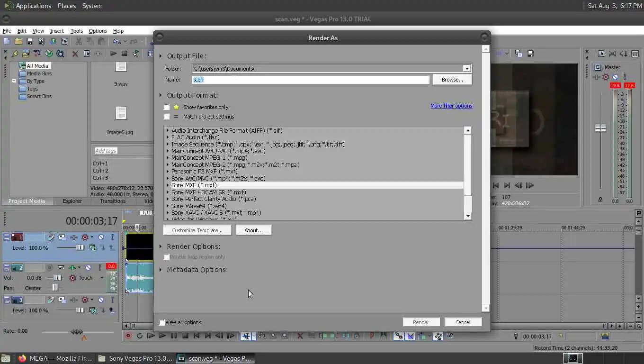Open the Applications menu in top panel
The width and height of the screenshot is (644, 364).
point(33,6)
